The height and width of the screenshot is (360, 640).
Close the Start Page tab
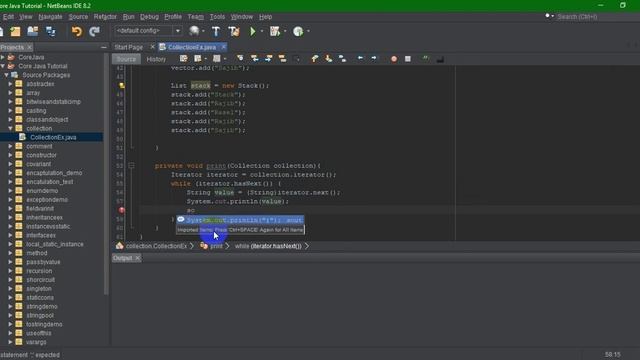(x=152, y=47)
